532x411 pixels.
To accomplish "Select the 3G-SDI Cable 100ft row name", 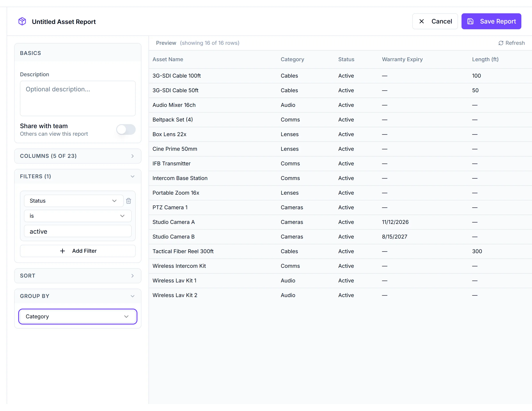I will 177,76.
